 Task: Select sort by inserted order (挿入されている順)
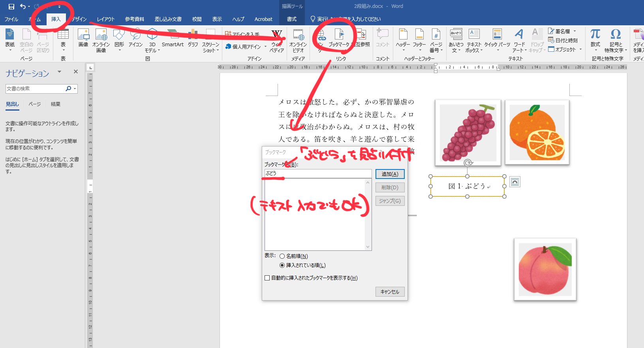pyautogui.click(x=282, y=265)
